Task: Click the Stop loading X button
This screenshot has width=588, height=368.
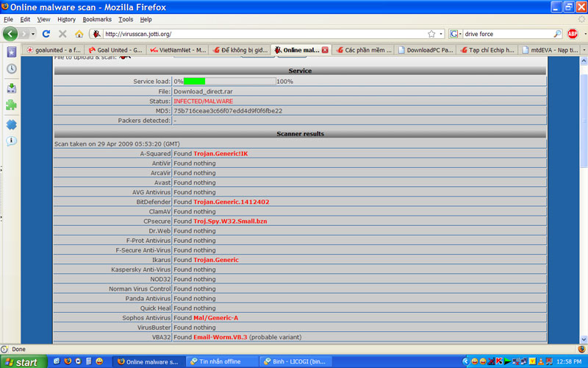Action: click(x=62, y=34)
